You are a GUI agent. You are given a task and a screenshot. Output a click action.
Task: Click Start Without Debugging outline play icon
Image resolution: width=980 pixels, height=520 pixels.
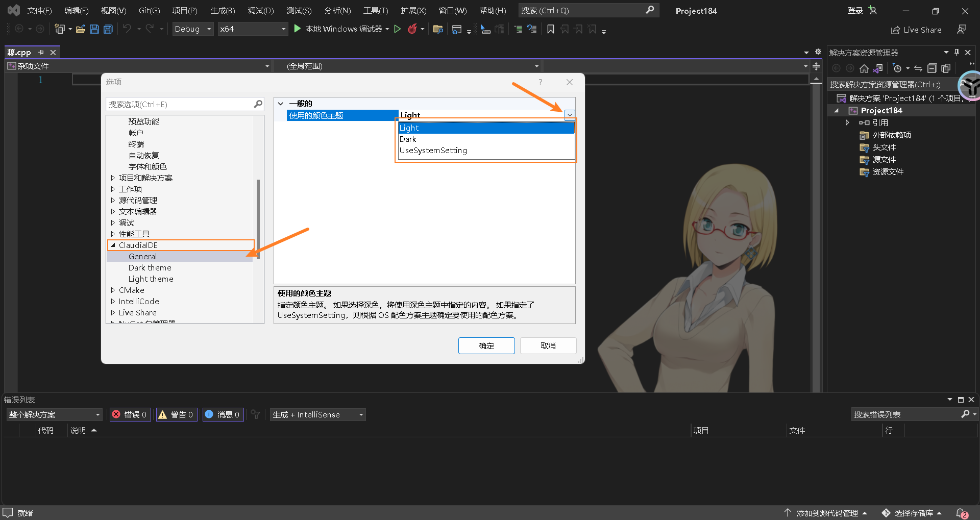pos(398,29)
